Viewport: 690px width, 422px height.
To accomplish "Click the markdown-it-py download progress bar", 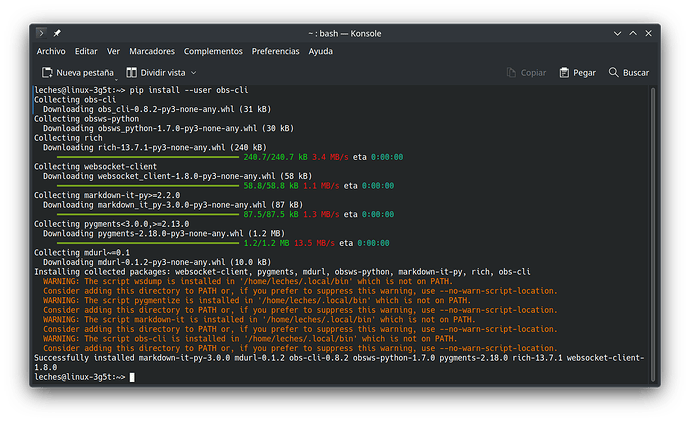I will tap(148, 214).
